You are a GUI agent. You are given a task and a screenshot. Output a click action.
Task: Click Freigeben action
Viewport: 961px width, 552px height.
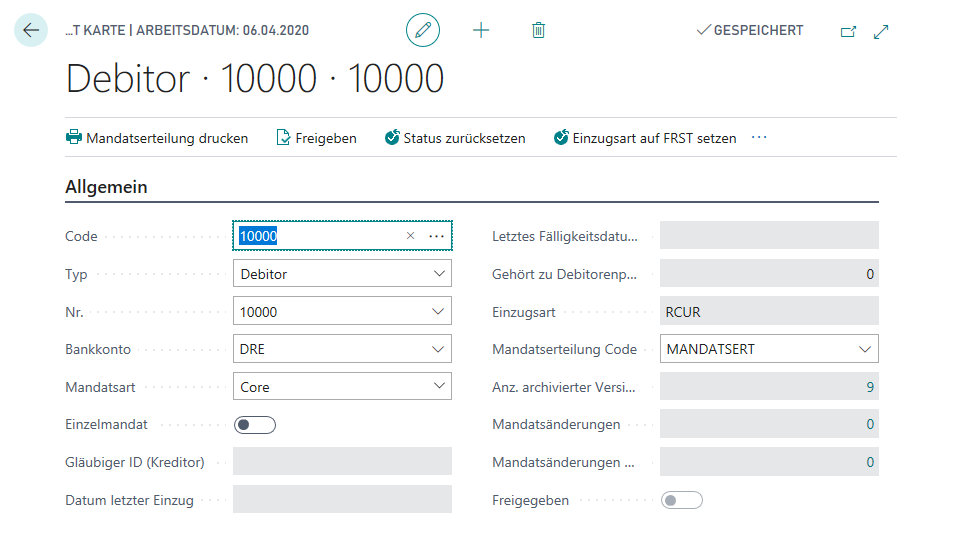317,138
